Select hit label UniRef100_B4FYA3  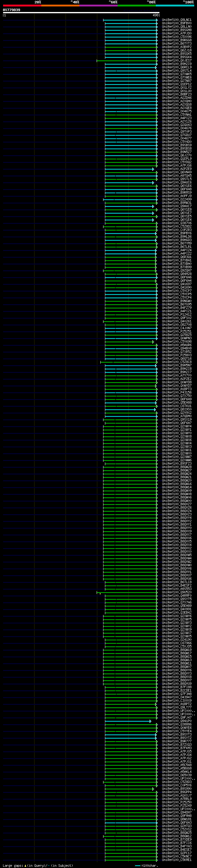[176, 846]
